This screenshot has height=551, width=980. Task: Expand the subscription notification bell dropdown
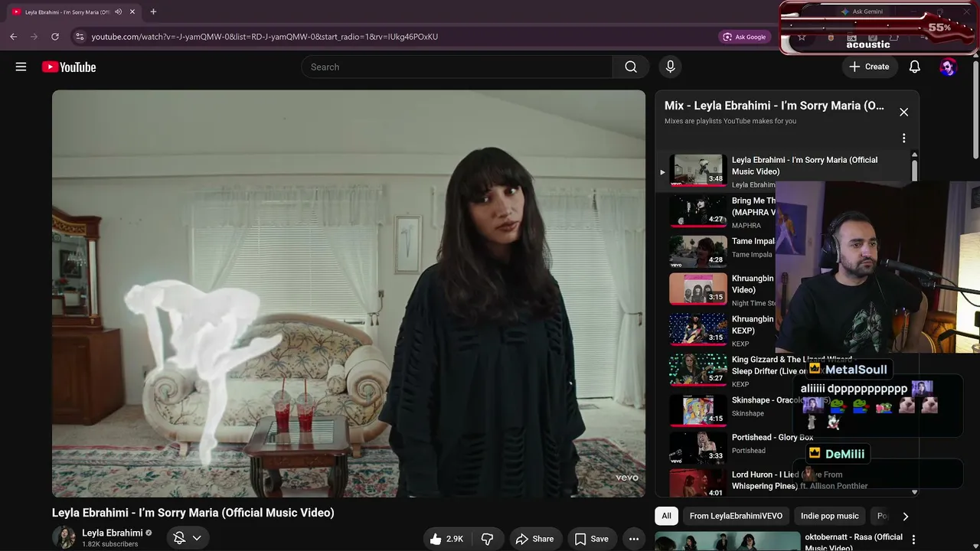pyautogui.click(x=188, y=538)
